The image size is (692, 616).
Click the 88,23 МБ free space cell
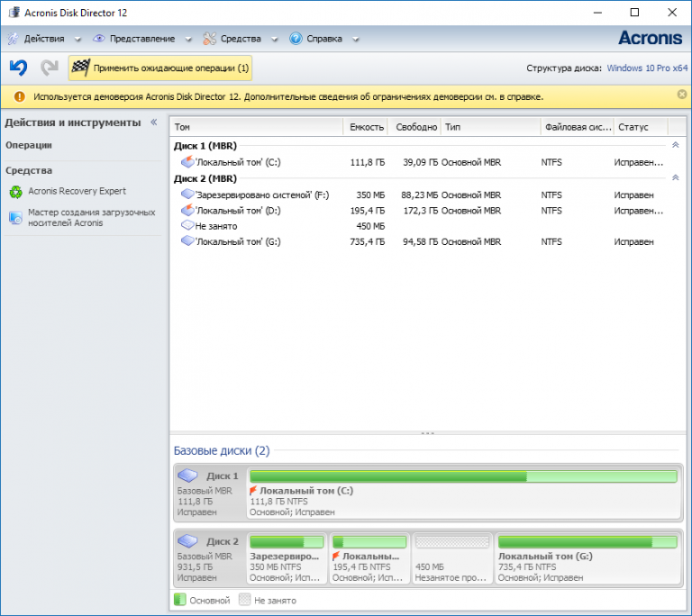pyautogui.click(x=419, y=195)
